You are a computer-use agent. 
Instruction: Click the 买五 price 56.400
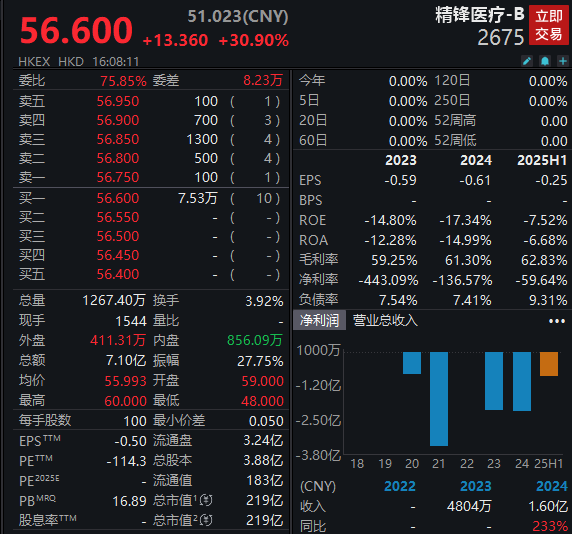click(118, 274)
